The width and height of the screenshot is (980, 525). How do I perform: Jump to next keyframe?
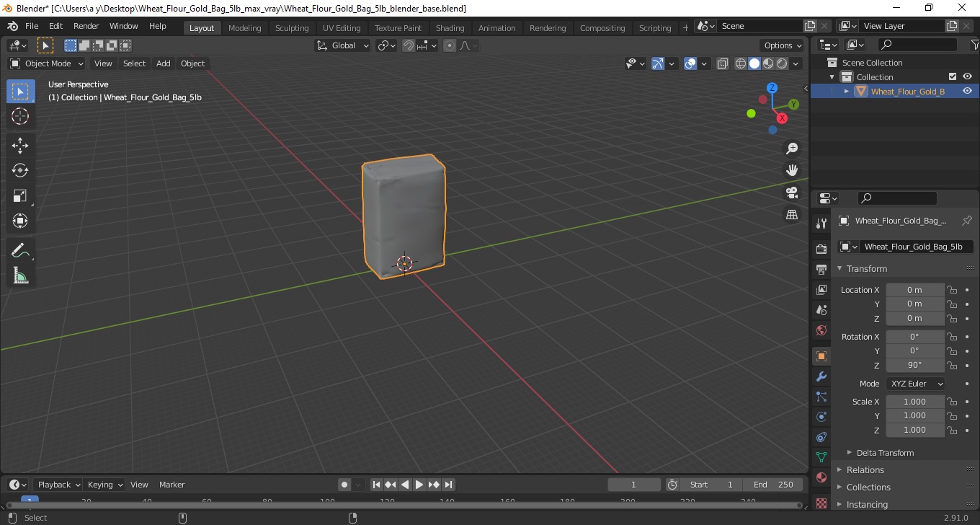(434, 485)
